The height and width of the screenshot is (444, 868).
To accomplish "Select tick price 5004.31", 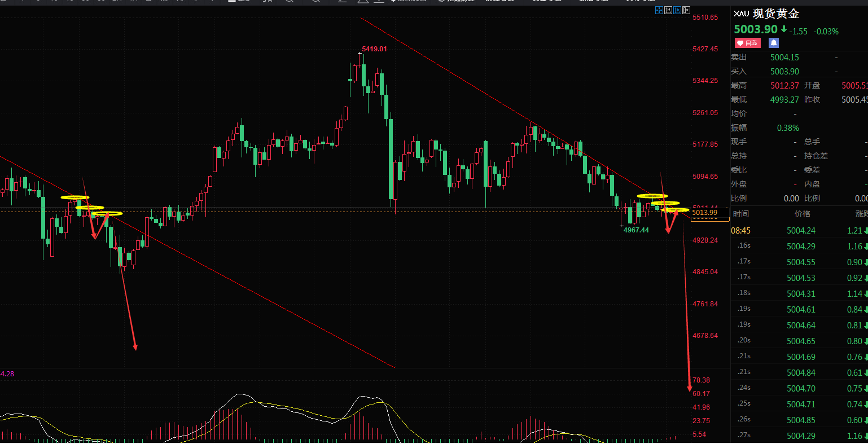I will (801, 294).
